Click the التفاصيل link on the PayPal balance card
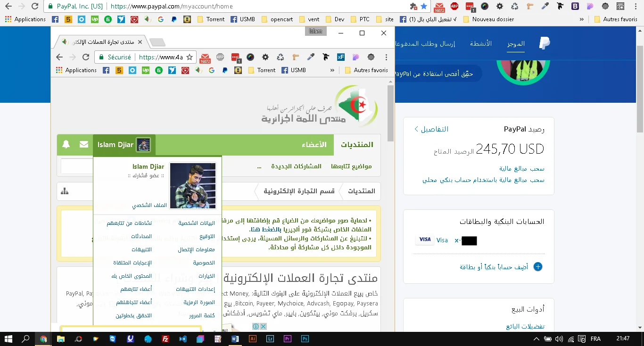644x346 pixels. point(431,129)
